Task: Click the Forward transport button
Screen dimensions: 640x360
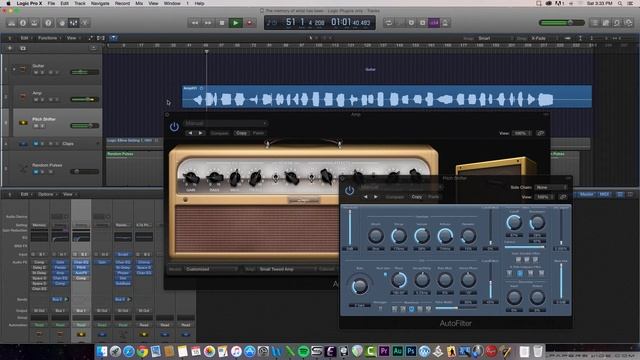Action: click(208, 23)
